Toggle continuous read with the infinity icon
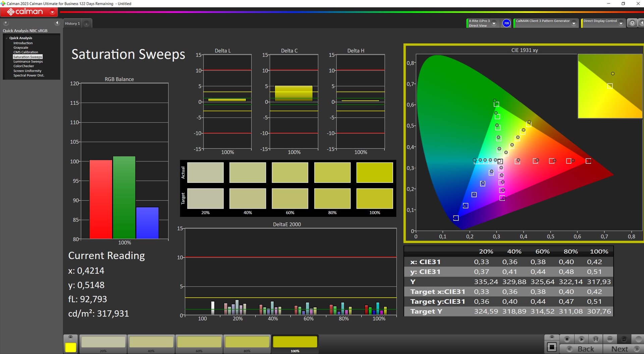This screenshot has width=644, height=354. [x=610, y=339]
